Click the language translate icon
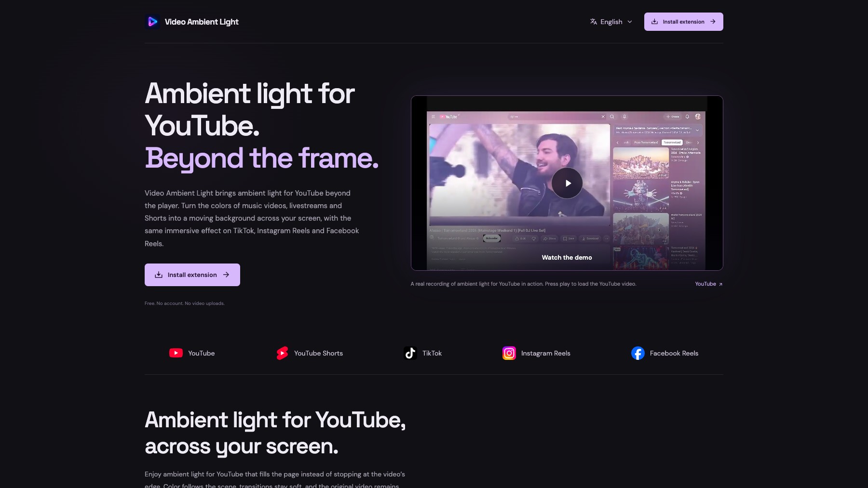The height and width of the screenshot is (488, 868). point(594,22)
